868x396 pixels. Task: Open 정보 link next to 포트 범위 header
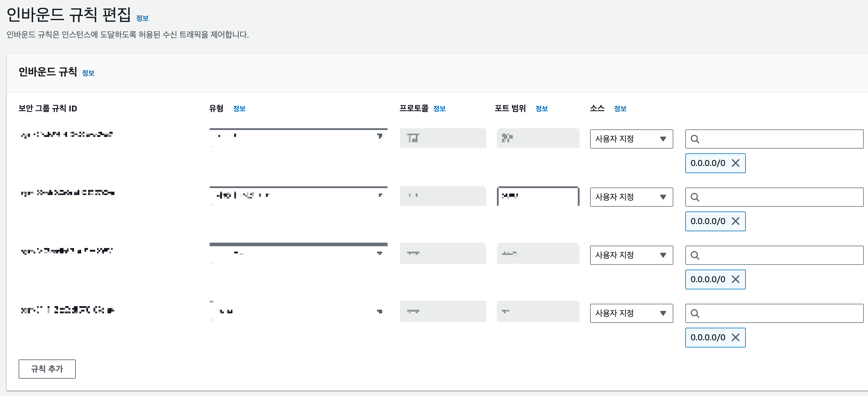click(x=542, y=108)
